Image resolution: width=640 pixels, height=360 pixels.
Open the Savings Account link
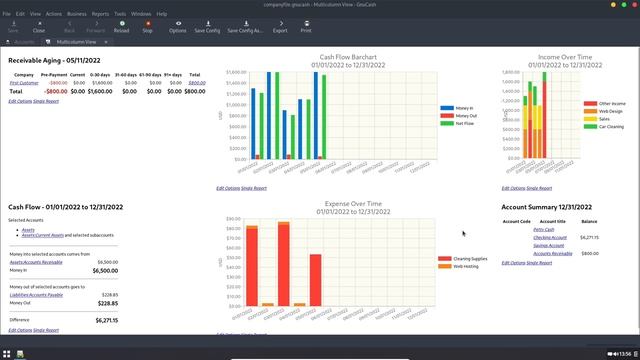[549, 246]
